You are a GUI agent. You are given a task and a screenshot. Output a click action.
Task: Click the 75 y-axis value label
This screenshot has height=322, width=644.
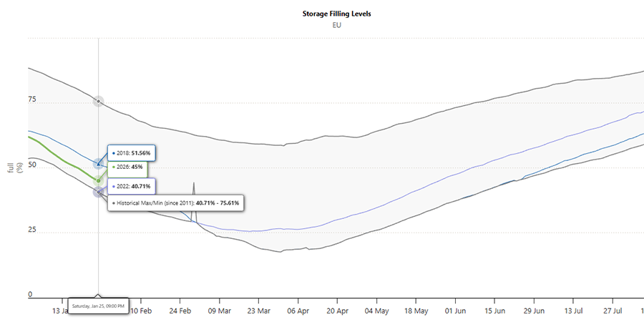coord(31,100)
